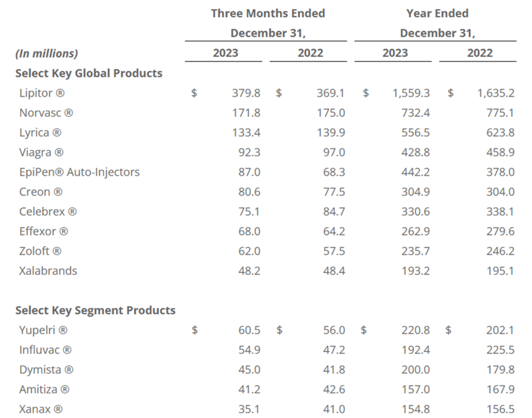Select Creon's quarterly 2023 value 80.6

coord(249,192)
